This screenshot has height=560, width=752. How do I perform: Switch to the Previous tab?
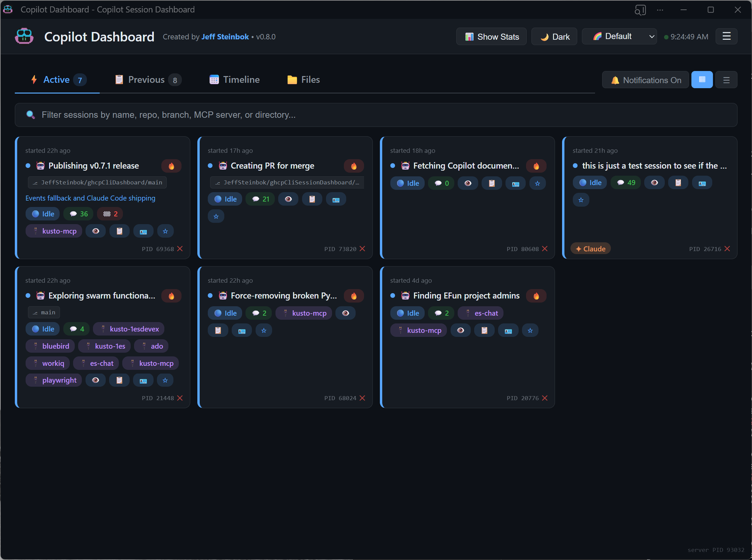tap(146, 80)
